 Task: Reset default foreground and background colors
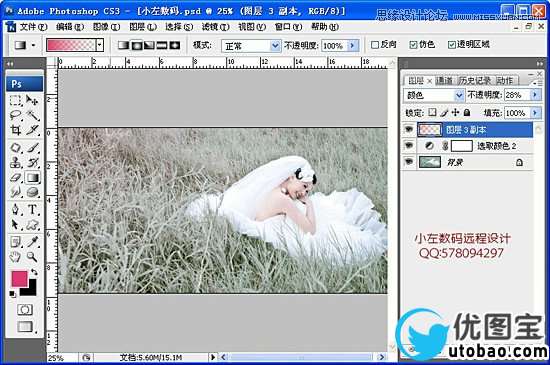click(12, 294)
